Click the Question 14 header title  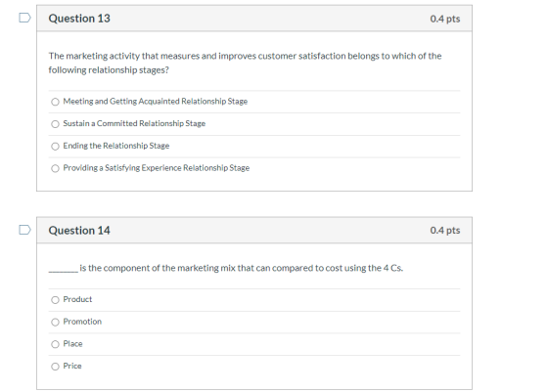79,231
